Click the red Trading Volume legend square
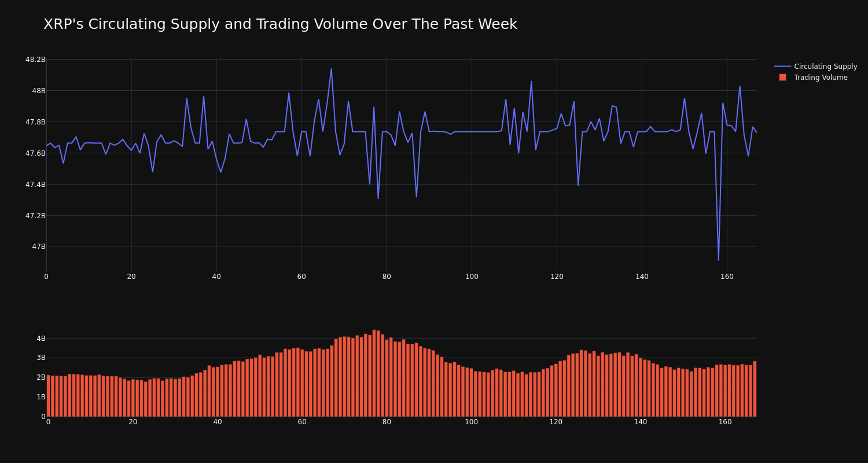The image size is (868, 463). tap(782, 77)
